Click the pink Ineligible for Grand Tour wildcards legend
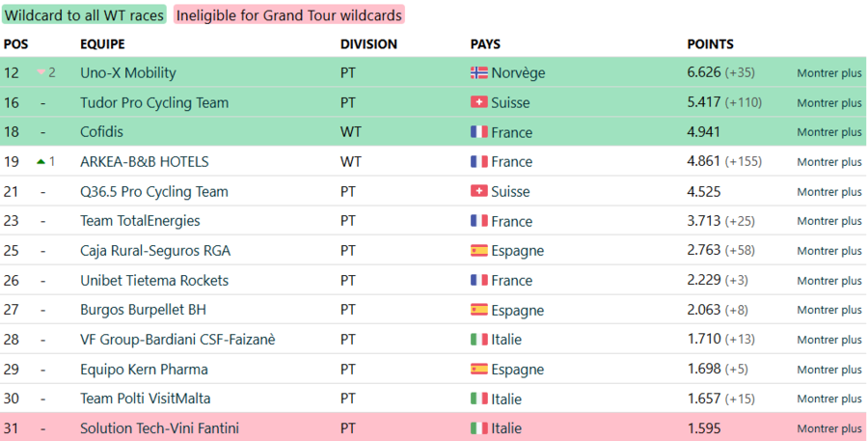868x441 pixels. coord(289,15)
